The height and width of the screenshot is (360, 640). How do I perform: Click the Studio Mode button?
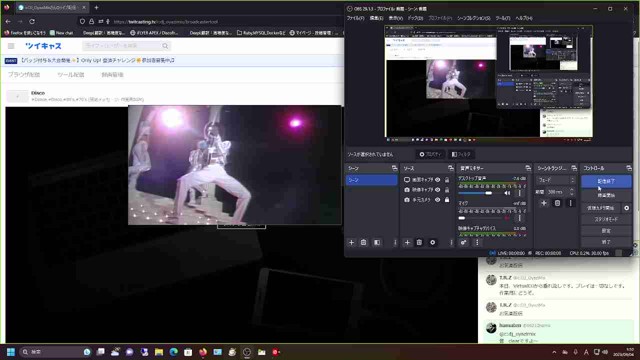tap(606, 220)
